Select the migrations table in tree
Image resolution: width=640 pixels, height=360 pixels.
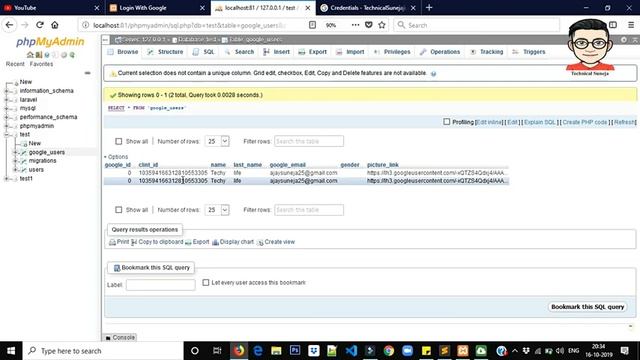42,161
